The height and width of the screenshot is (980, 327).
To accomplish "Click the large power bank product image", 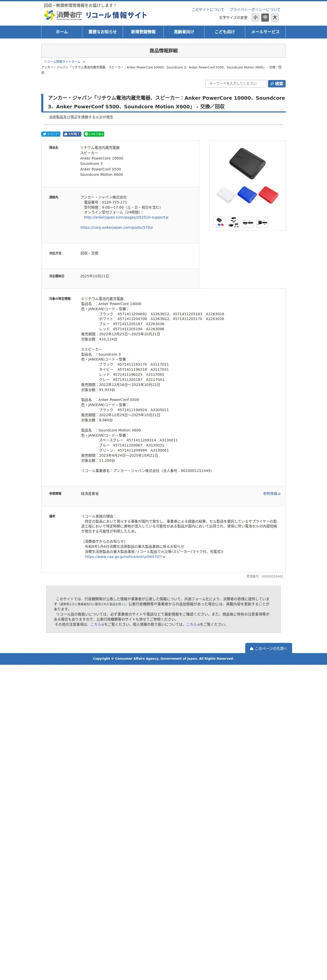I will pyautogui.click(x=248, y=176).
